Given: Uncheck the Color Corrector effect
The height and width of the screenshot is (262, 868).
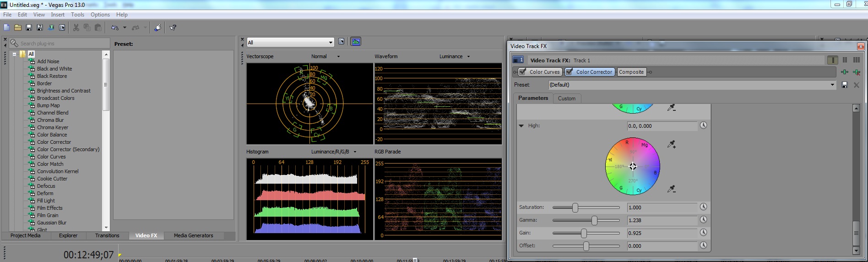Looking at the screenshot, I should click(x=569, y=72).
